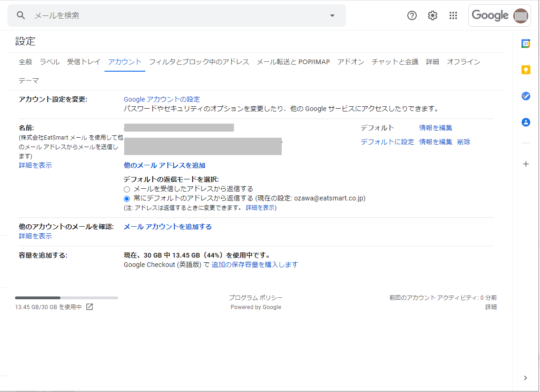Open Google アカウントの設定 link
This screenshot has width=540, height=392.
161,99
